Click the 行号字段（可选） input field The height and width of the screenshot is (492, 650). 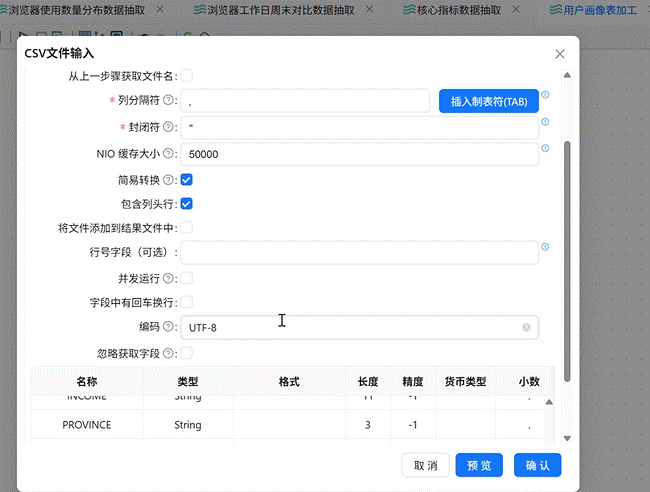[x=359, y=252]
